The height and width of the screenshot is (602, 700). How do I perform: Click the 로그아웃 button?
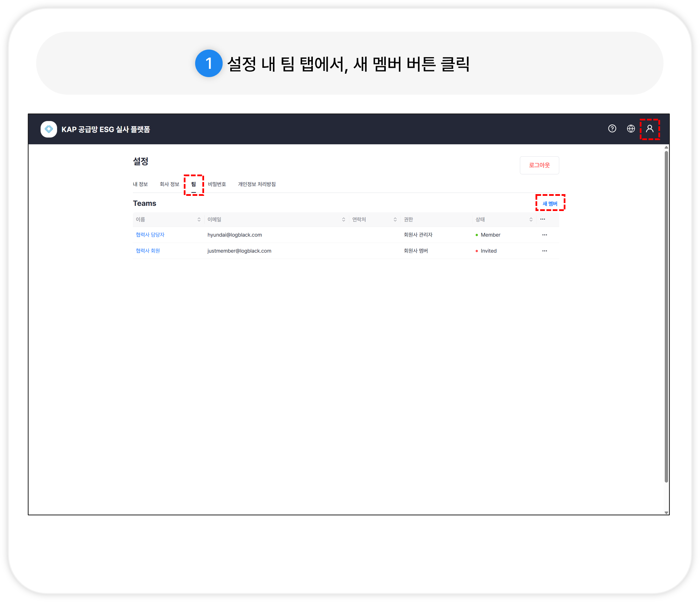pos(539,165)
